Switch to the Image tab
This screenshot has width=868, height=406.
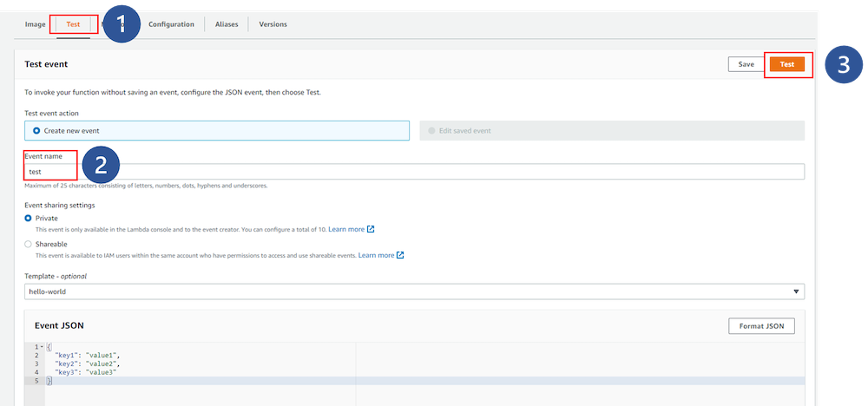(x=35, y=24)
